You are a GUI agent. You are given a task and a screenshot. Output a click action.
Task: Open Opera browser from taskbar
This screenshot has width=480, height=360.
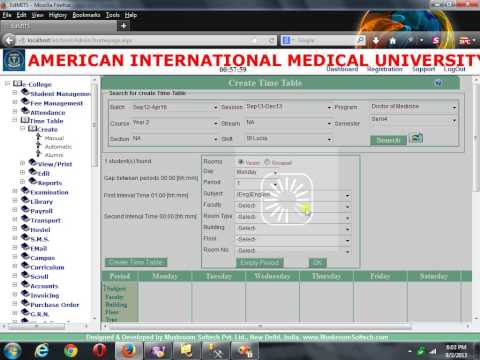tap(99, 351)
